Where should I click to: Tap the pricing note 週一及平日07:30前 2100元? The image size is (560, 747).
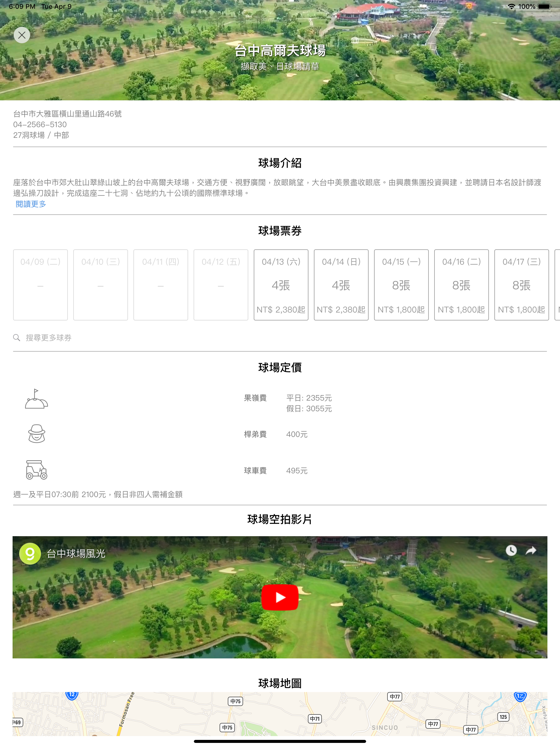coord(98,494)
